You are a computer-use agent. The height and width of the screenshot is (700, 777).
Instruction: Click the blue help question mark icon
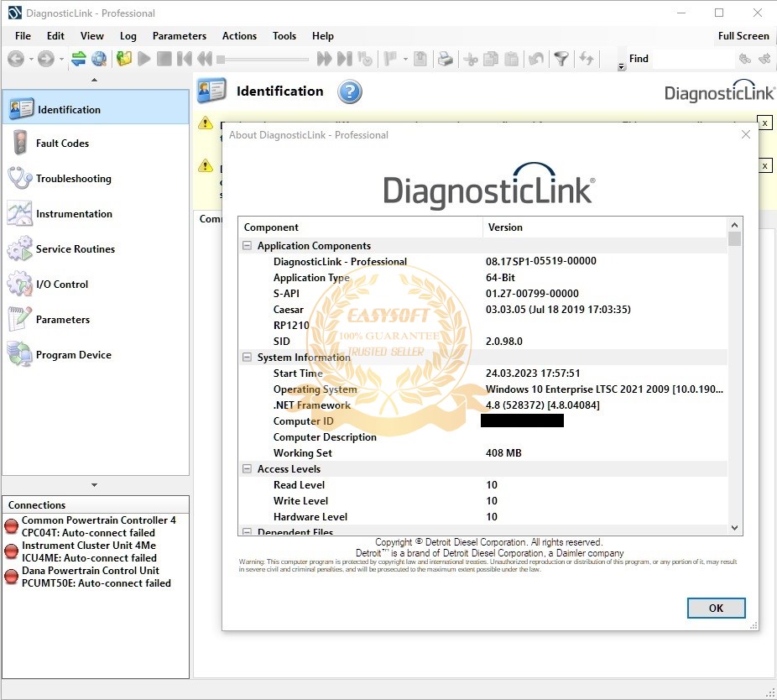tap(350, 91)
